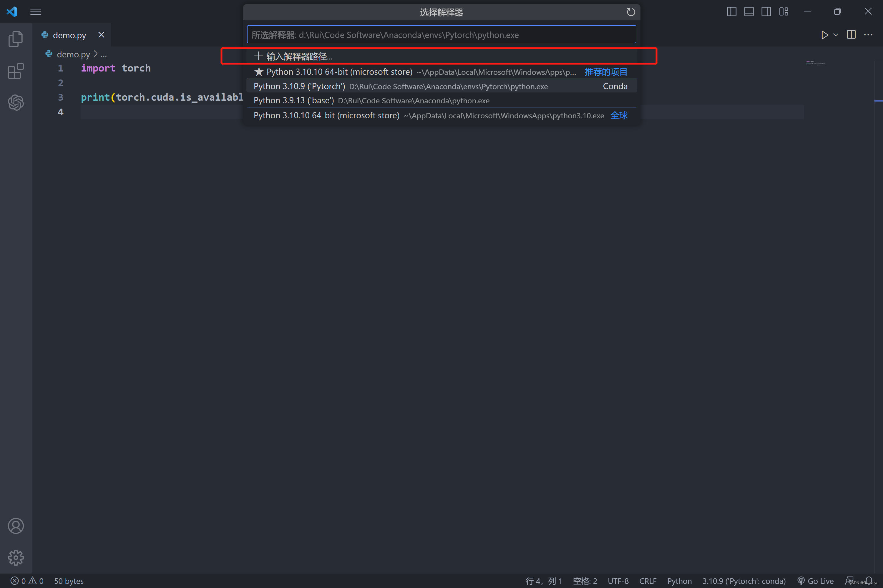Refresh the interpreter list
The width and height of the screenshot is (883, 588).
point(631,12)
